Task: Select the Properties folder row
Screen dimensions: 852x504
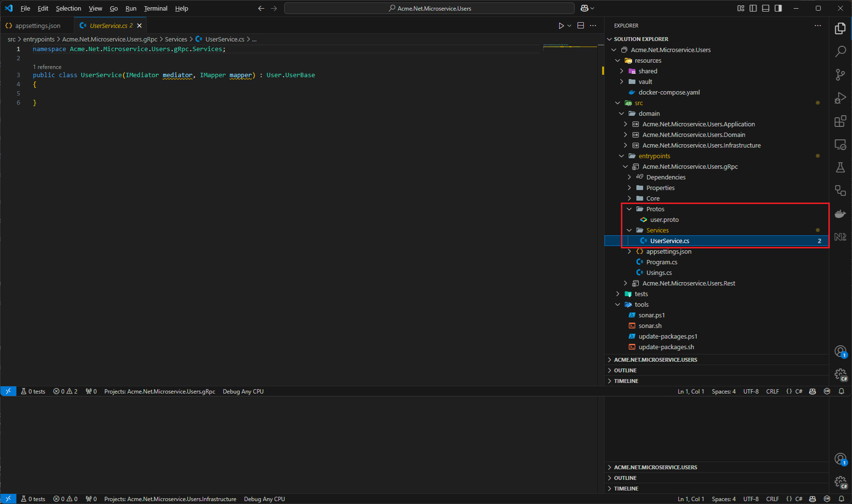Action: point(716,188)
